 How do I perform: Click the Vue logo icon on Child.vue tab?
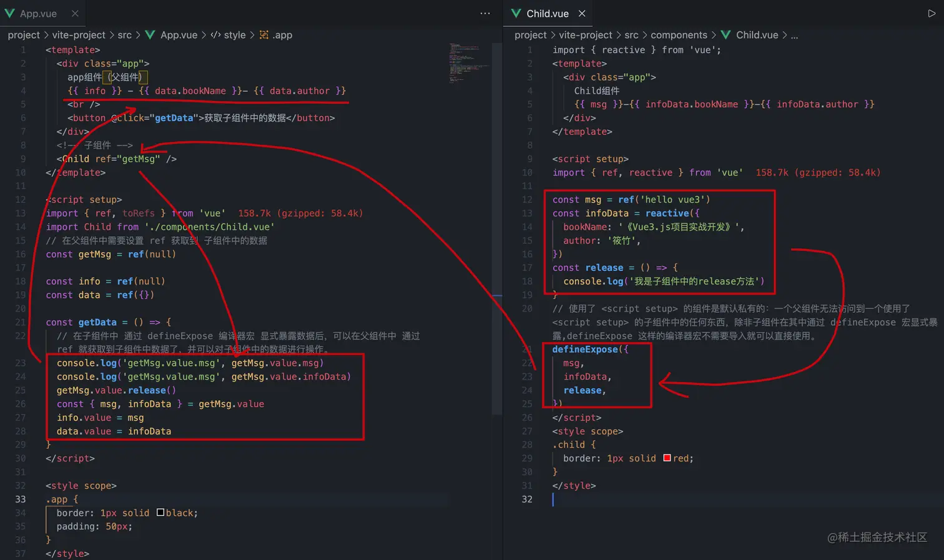coord(516,13)
